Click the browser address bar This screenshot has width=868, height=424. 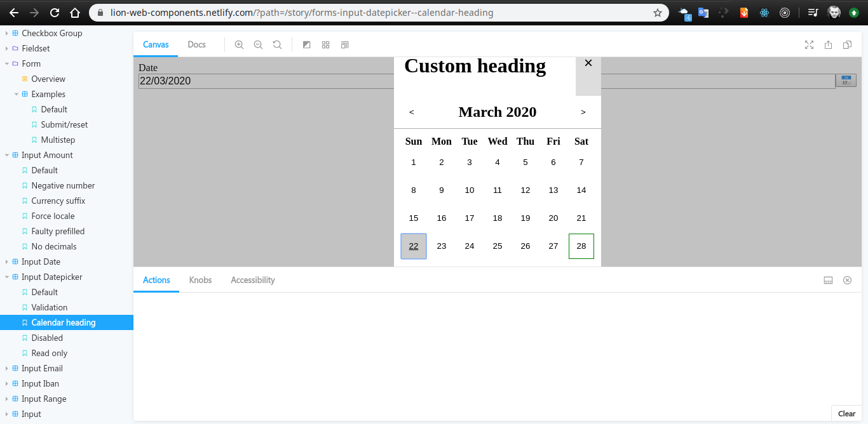(378, 13)
